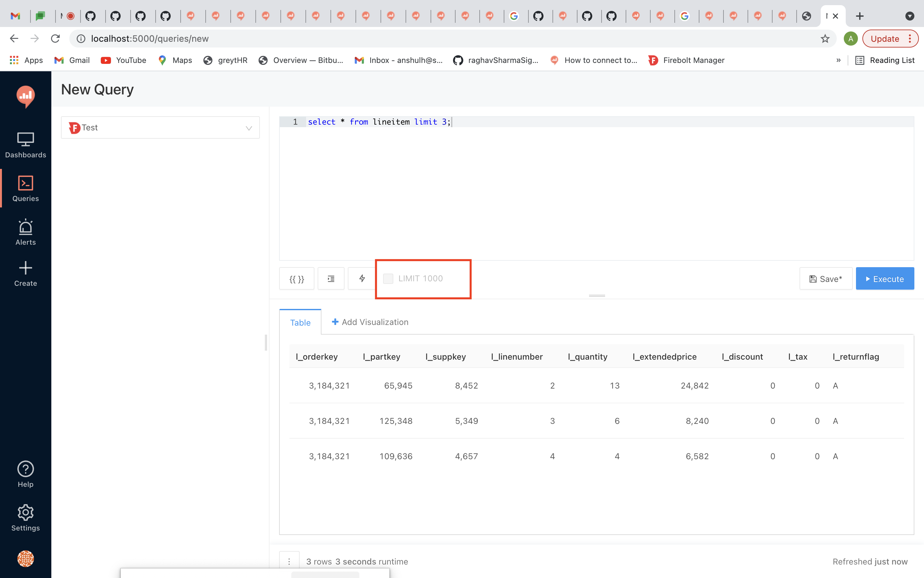Format the query with indent icon

click(x=331, y=279)
